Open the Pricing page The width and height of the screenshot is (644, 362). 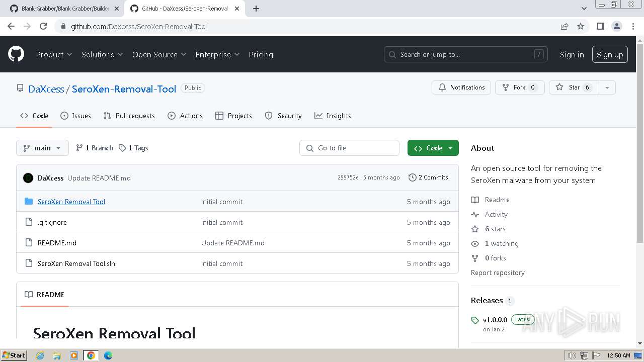point(261,54)
